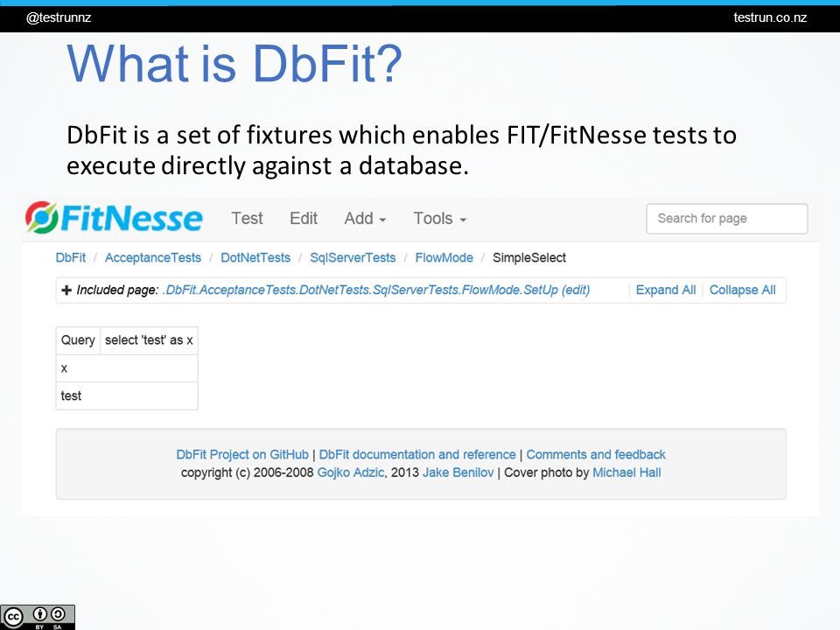Image resolution: width=840 pixels, height=630 pixels.
Task: Open the FlowMode breadcrumb link
Action: click(x=444, y=257)
